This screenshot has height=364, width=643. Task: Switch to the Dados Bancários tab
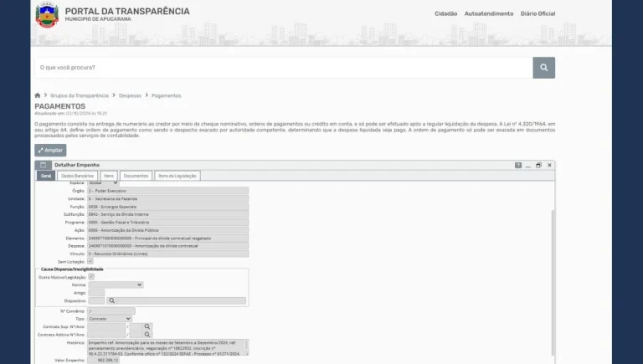78,176
